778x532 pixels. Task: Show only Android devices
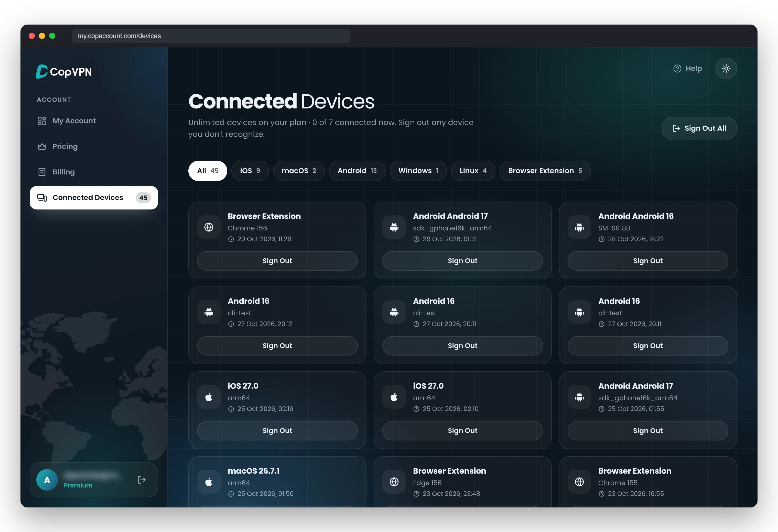(x=357, y=171)
